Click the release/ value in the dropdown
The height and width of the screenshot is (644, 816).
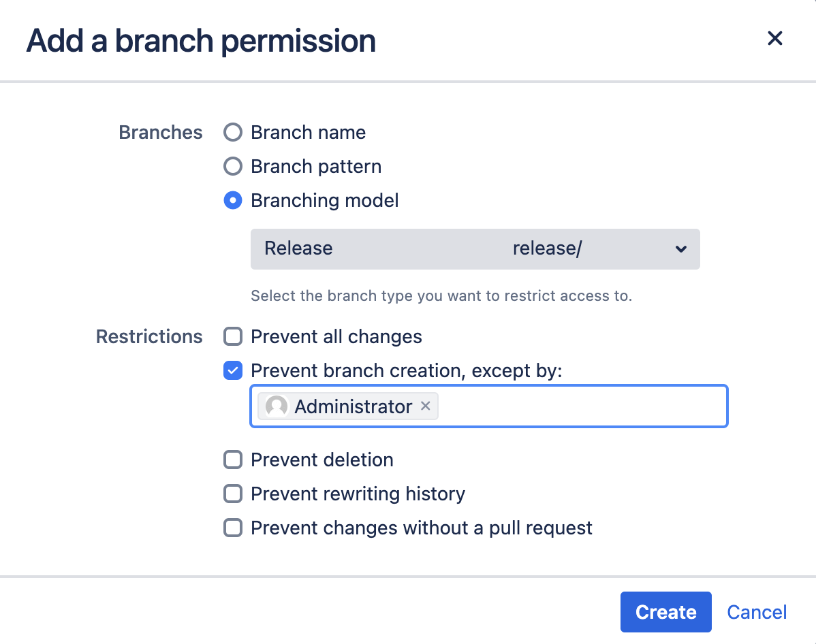547,248
